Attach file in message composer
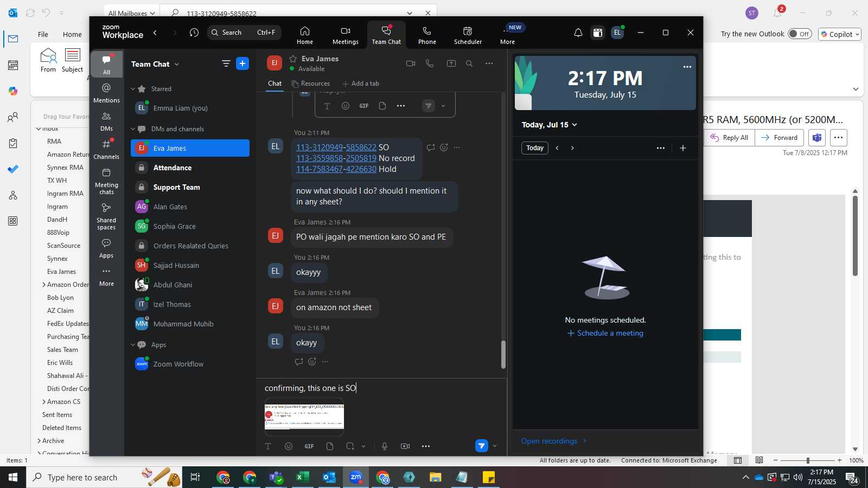The height and width of the screenshot is (488, 868). coord(330,446)
